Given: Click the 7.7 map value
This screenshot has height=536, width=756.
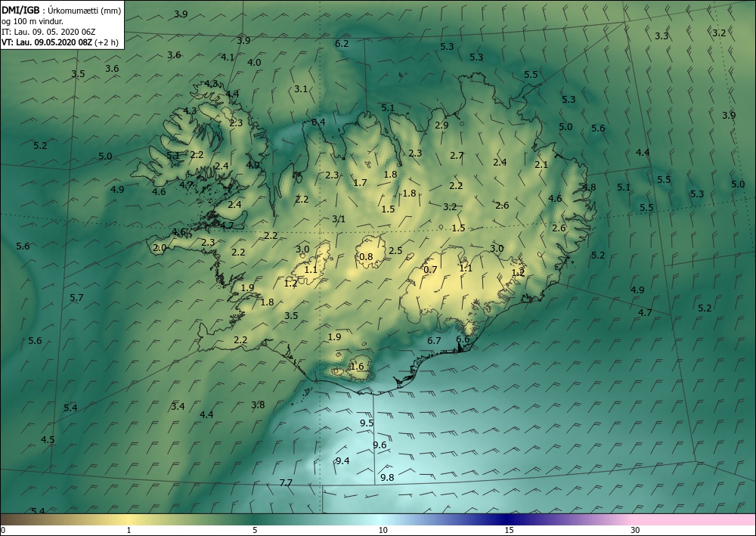Looking at the screenshot, I should click(286, 482).
